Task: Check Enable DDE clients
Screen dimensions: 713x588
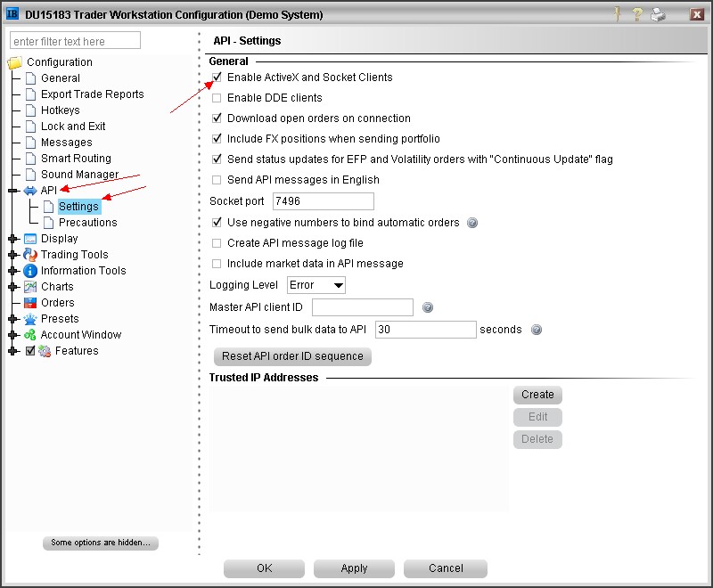Action: click(217, 98)
